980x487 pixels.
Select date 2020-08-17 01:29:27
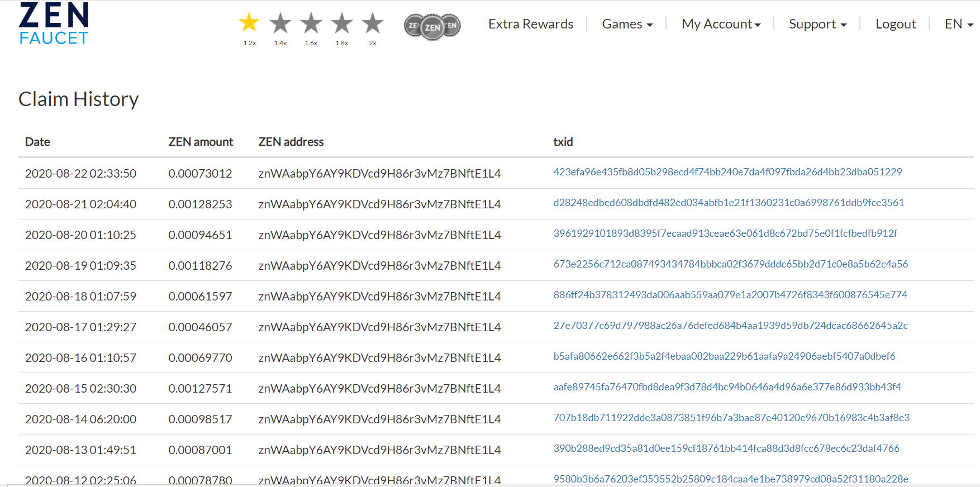pos(80,327)
